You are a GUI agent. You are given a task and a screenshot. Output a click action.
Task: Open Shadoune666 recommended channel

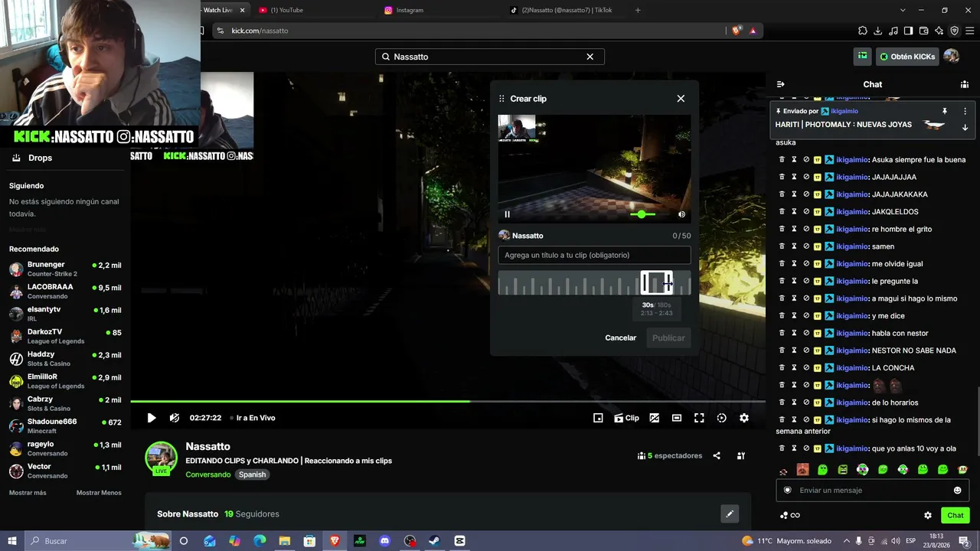[x=65, y=426]
